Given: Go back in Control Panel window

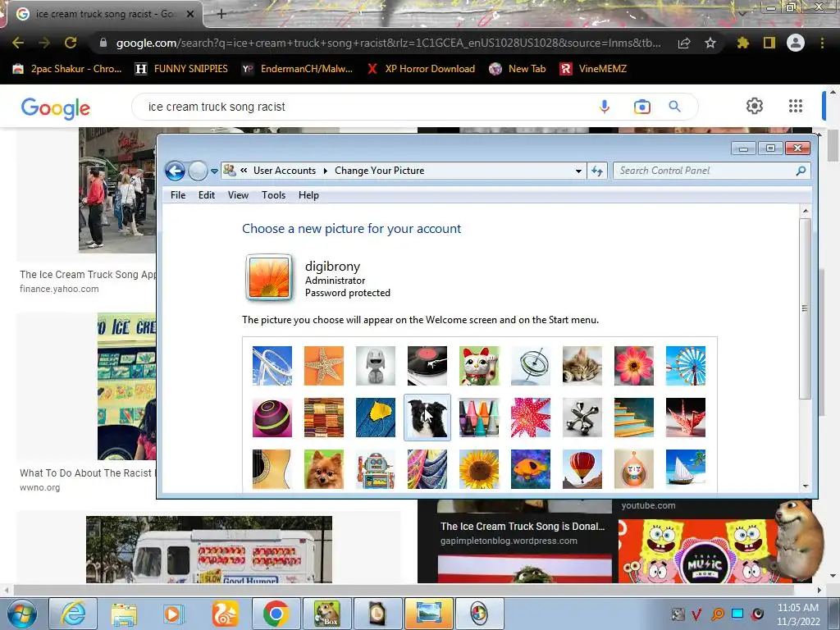Looking at the screenshot, I should pos(175,171).
